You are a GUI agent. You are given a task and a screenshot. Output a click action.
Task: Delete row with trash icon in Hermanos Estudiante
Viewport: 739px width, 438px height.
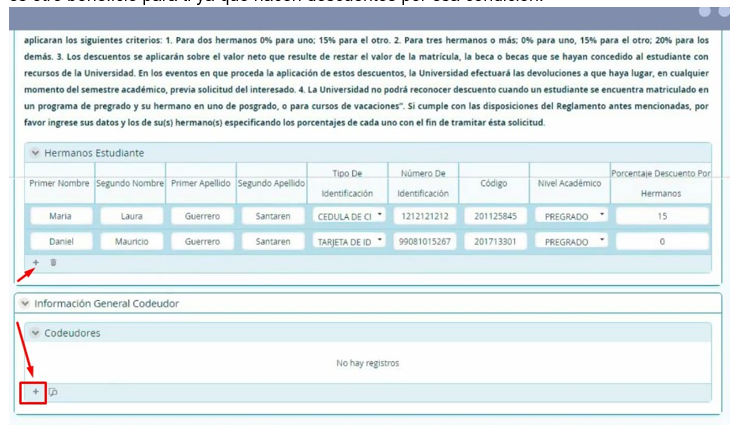click(x=53, y=263)
